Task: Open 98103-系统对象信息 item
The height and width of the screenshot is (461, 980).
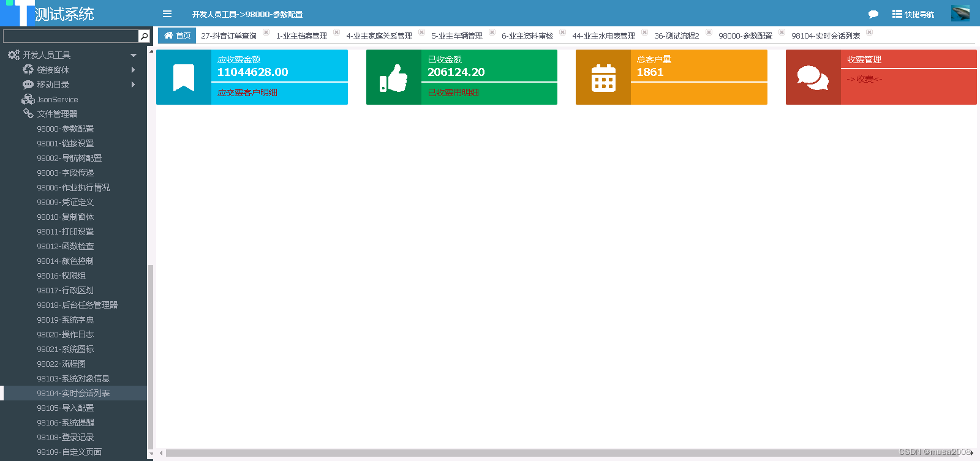Action: (x=73, y=378)
